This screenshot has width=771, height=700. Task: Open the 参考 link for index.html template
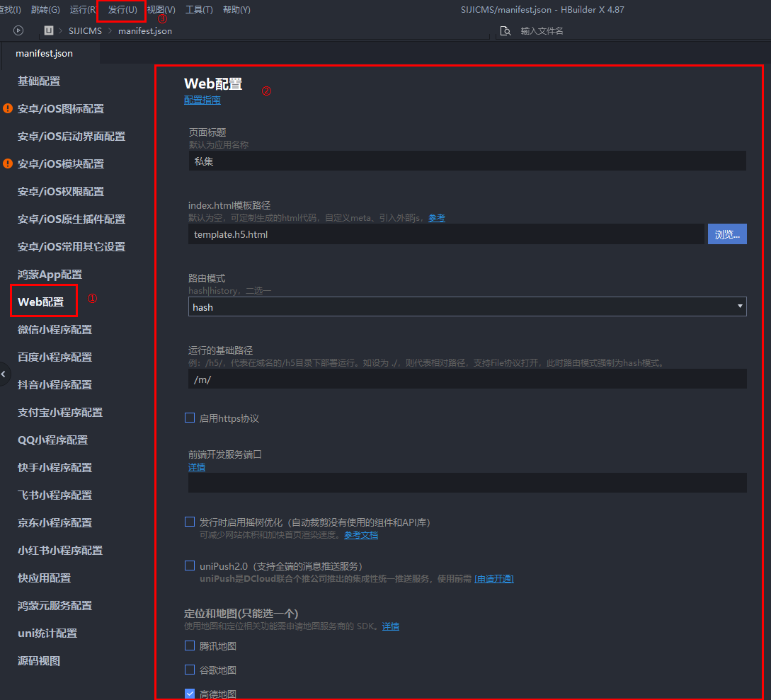(x=437, y=218)
